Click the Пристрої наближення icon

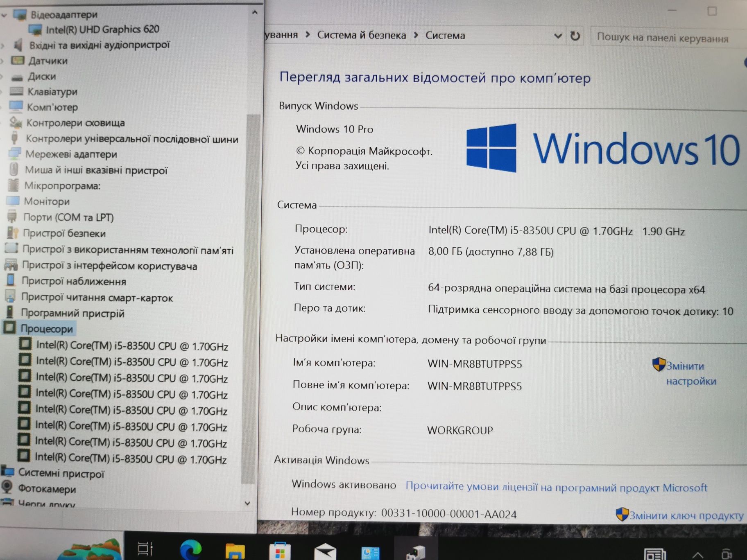[11, 280]
